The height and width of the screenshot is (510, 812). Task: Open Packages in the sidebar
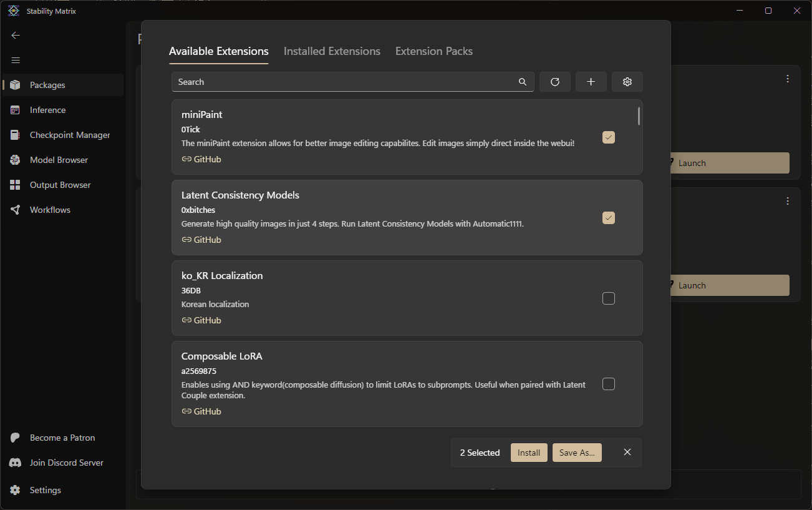pos(62,85)
